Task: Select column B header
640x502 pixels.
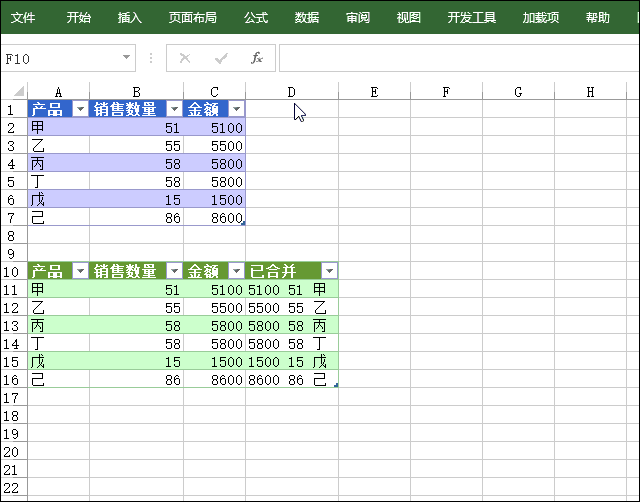Action: (x=136, y=92)
